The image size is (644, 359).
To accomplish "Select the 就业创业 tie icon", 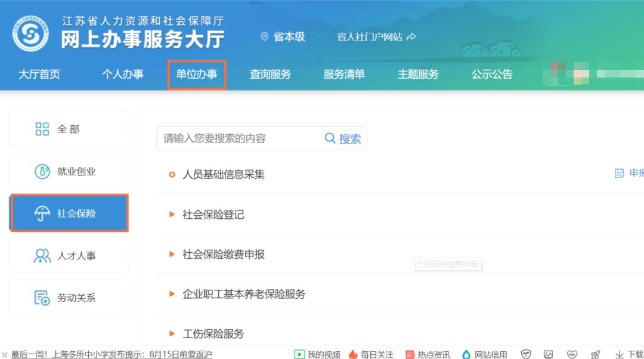I will (42, 172).
